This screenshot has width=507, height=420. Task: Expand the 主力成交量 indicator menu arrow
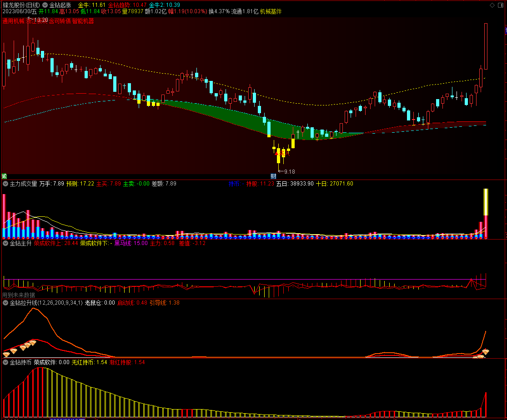pyautogui.click(x=5, y=184)
